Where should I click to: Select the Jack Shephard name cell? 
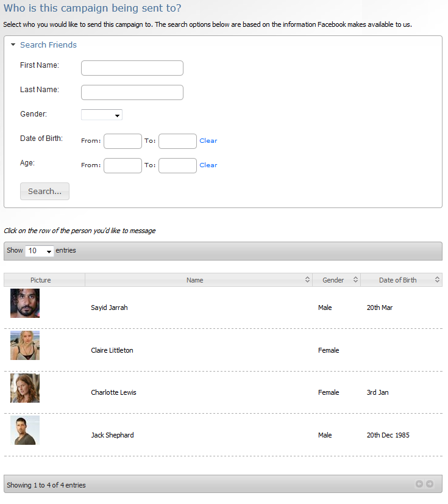pos(112,435)
